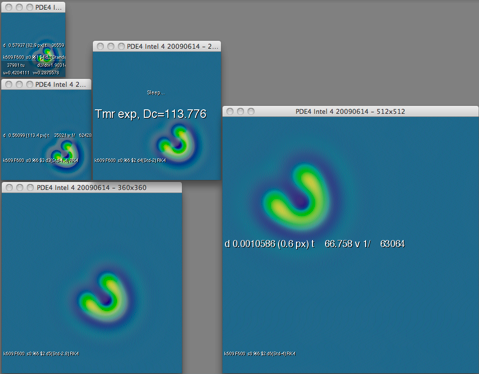Minimize the 512x512 PDE4 window
Screen dimensions: 479x374
(240, 111)
